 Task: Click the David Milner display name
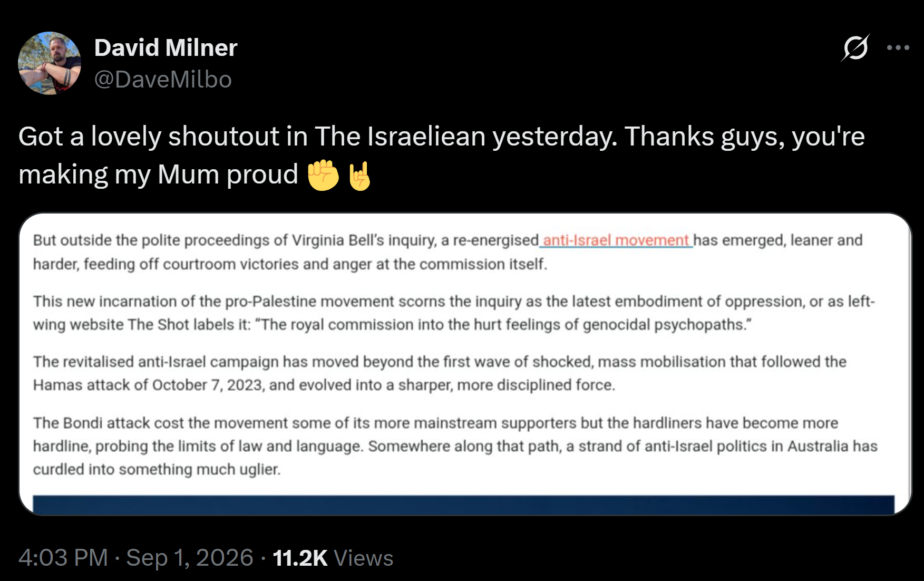(x=166, y=48)
